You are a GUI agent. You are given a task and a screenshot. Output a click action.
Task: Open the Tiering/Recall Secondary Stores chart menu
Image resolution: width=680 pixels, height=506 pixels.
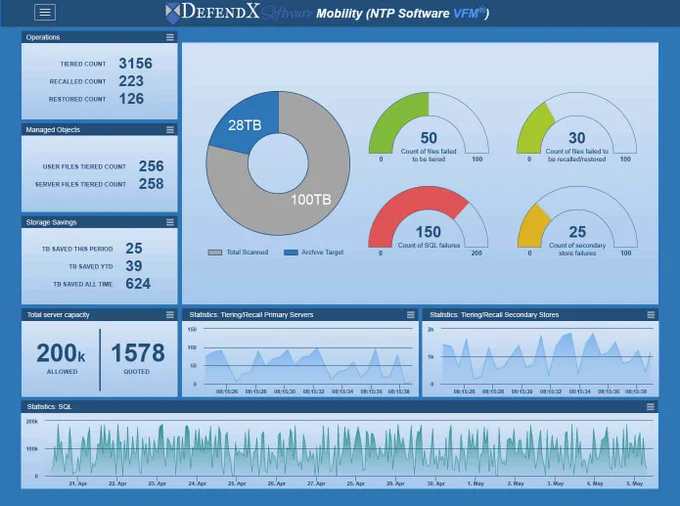(x=651, y=315)
